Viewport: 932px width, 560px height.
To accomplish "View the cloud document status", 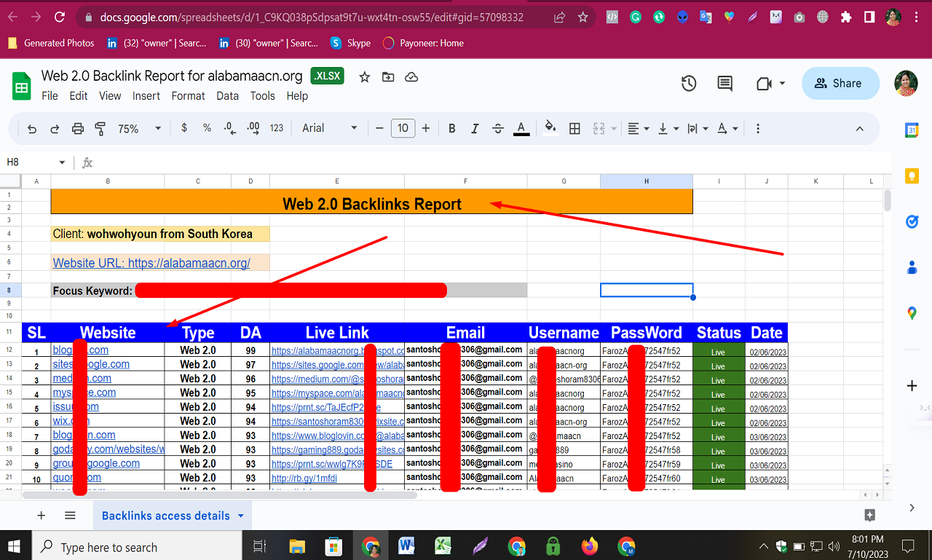I will point(411,76).
